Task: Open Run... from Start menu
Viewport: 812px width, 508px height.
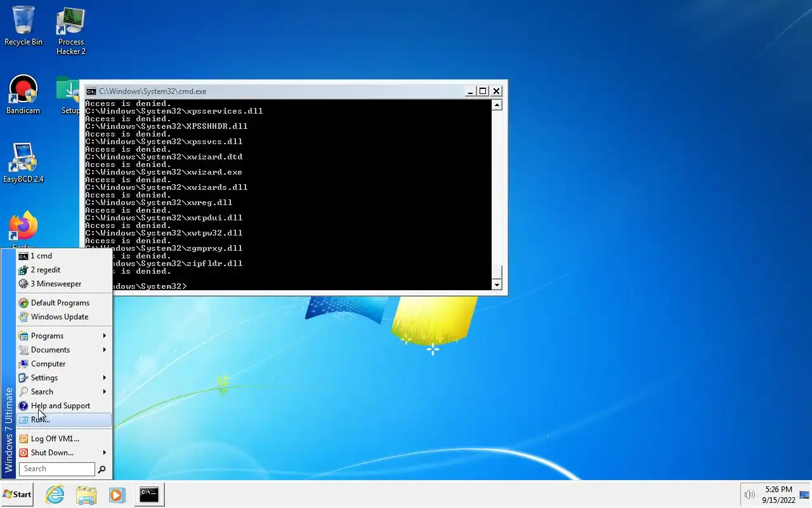Action: tap(64, 420)
